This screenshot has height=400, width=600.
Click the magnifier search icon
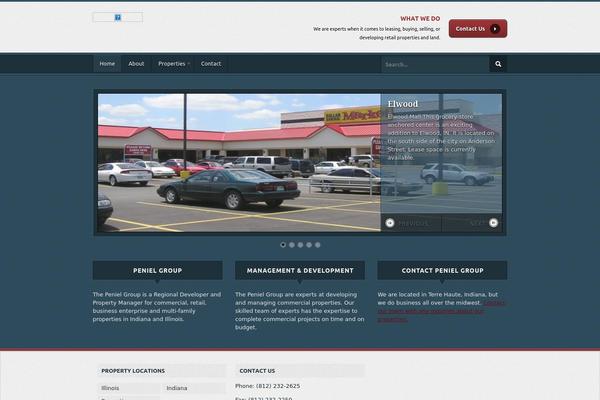click(x=498, y=64)
